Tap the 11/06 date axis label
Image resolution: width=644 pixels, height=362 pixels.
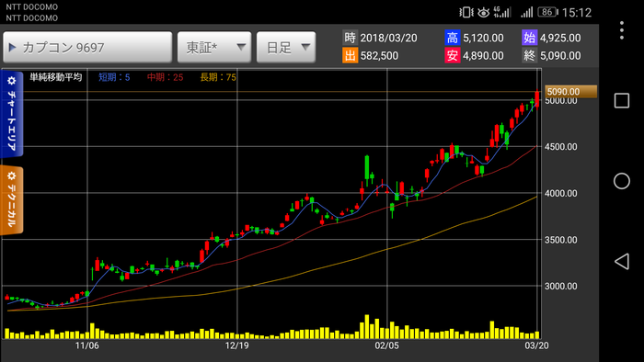pos(86,345)
